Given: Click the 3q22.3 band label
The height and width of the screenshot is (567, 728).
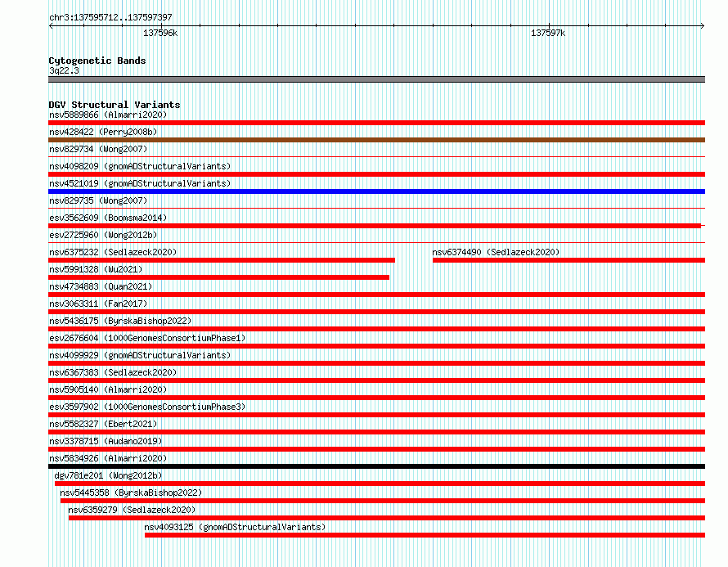Looking at the screenshot, I should 64,70.
